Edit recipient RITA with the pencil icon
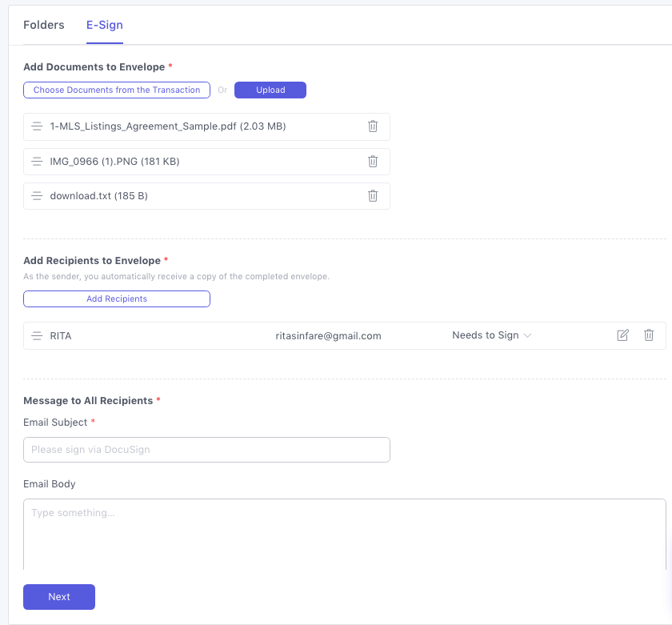The width and height of the screenshot is (672, 625). coord(622,336)
